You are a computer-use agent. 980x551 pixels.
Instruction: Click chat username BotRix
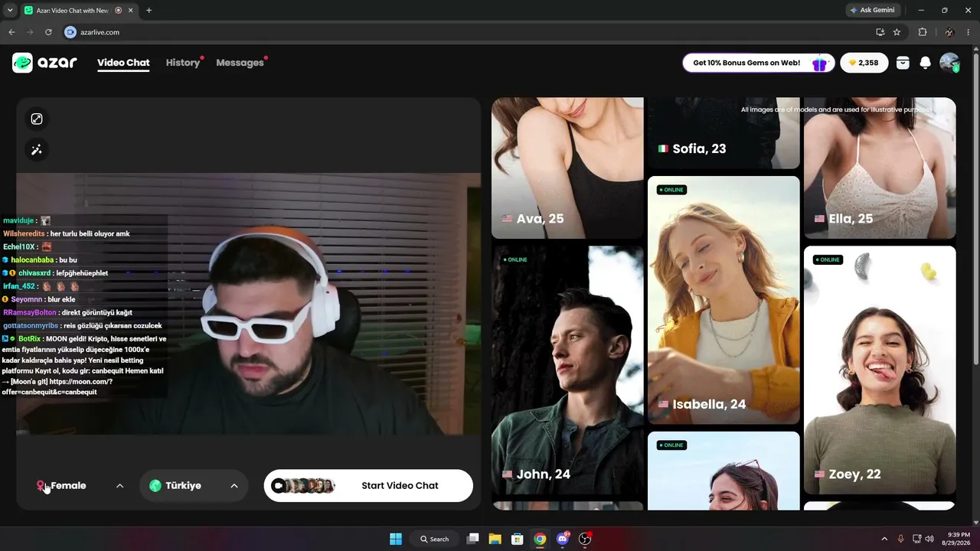click(x=30, y=339)
